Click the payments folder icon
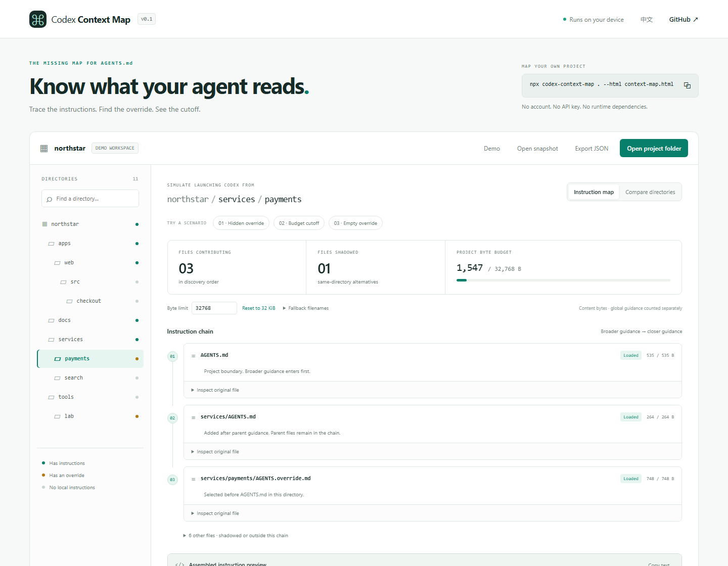The height and width of the screenshot is (566, 728). tap(57, 359)
